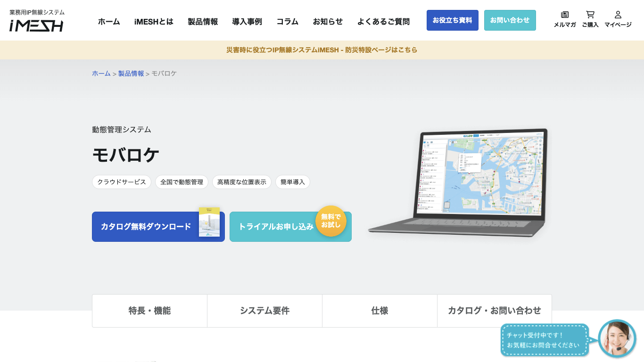The height and width of the screenshot is (362, 644).
Task: Select the カタログ・お問い合わせ tab
Action: (495, 311)
